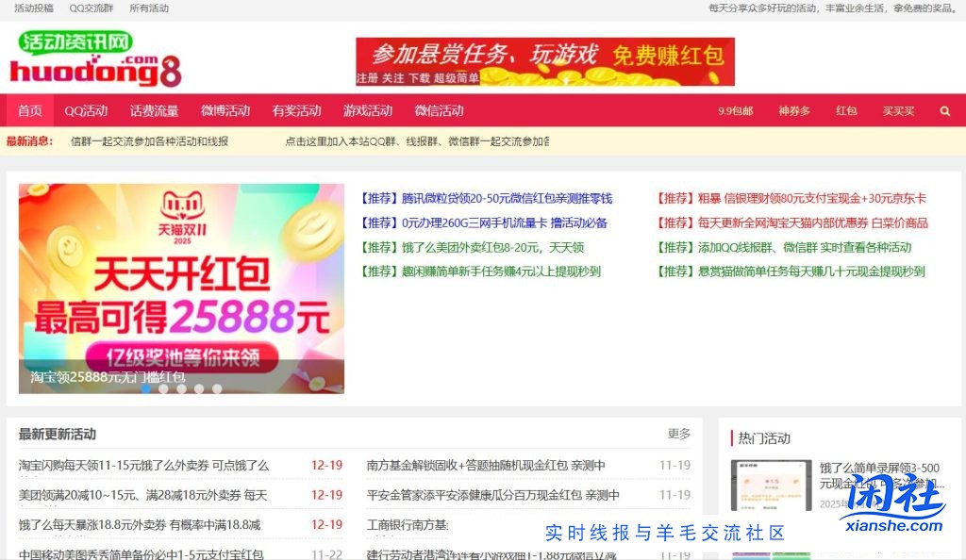Switch to the 首页 tab
The image size is (966, 560).
pos(28,110)
